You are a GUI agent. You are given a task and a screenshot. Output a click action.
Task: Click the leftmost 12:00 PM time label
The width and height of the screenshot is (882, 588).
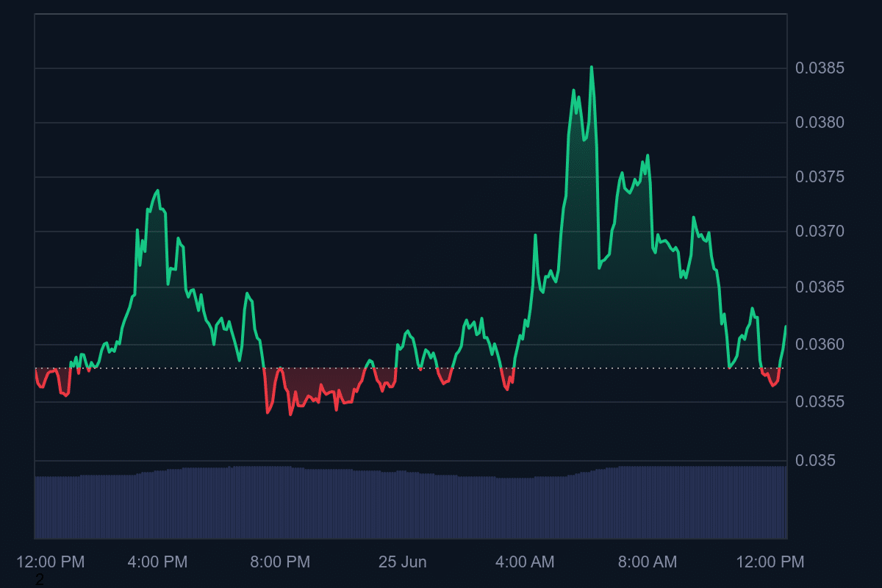(x=50, y=562)
